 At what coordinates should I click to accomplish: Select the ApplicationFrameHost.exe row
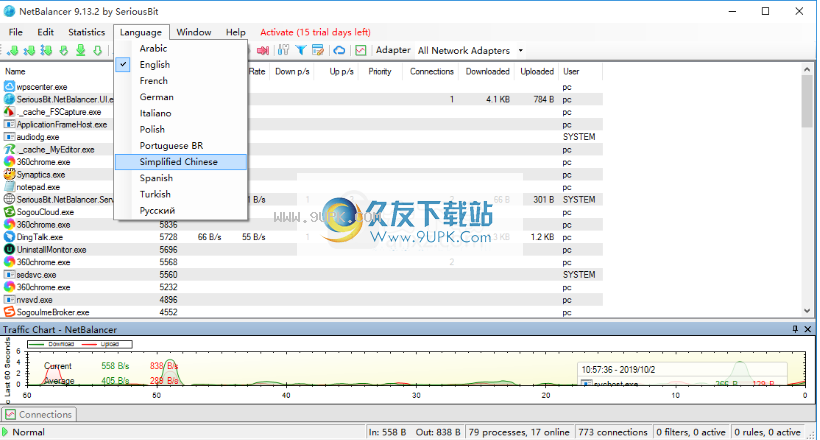(x=303, y=124)
